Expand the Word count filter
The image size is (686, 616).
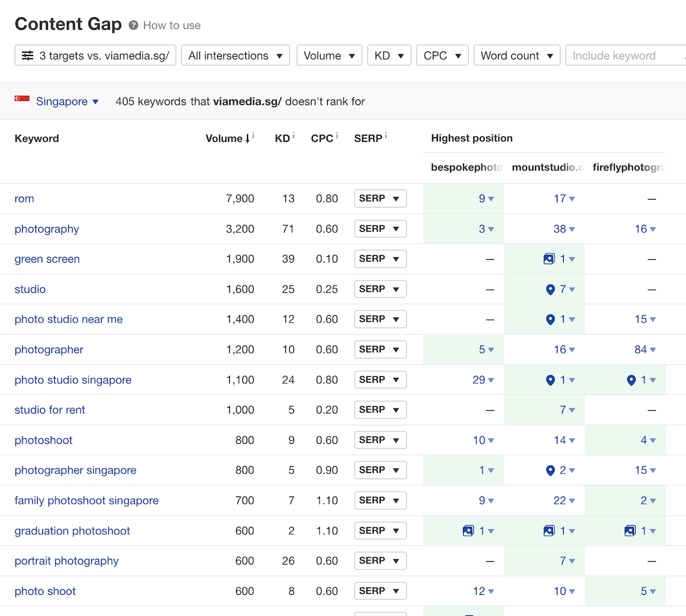point(516,55)
